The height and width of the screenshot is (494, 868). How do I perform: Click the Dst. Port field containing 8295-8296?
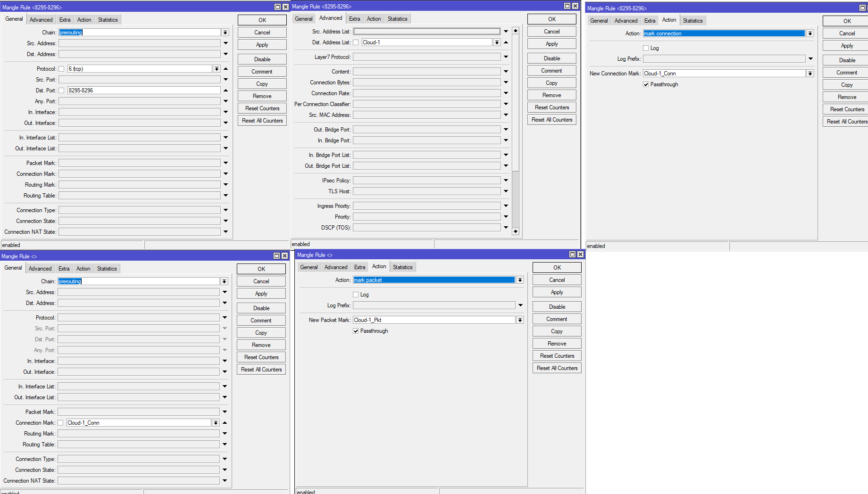pyautogui.click(x=143, y=91)
